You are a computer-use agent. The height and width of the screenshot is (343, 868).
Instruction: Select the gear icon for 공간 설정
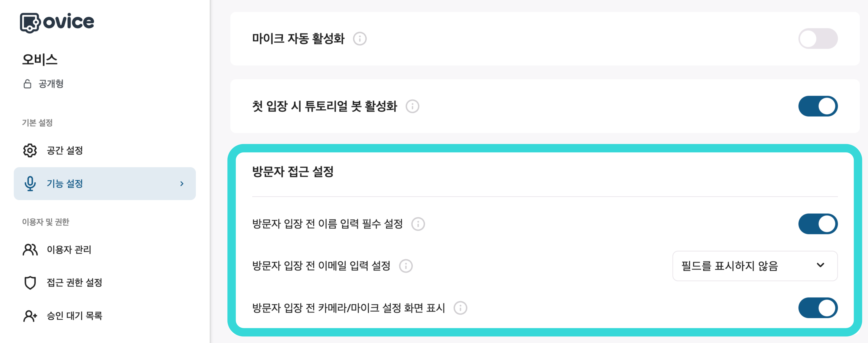(x=30, y=150)
